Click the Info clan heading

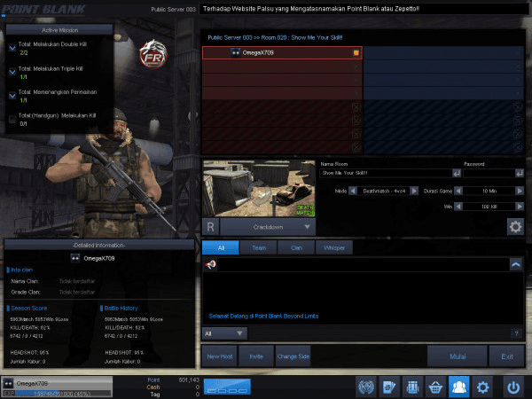point(21,270)
